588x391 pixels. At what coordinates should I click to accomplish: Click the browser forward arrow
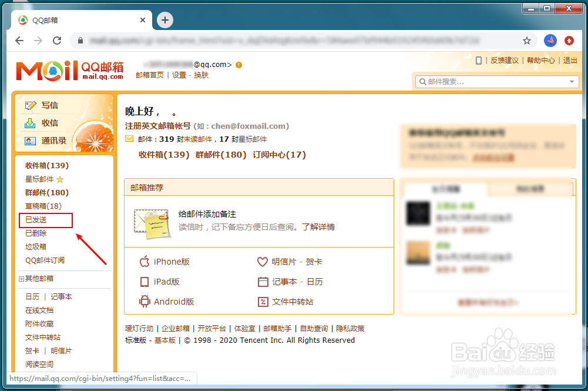(x=38, y=41)
